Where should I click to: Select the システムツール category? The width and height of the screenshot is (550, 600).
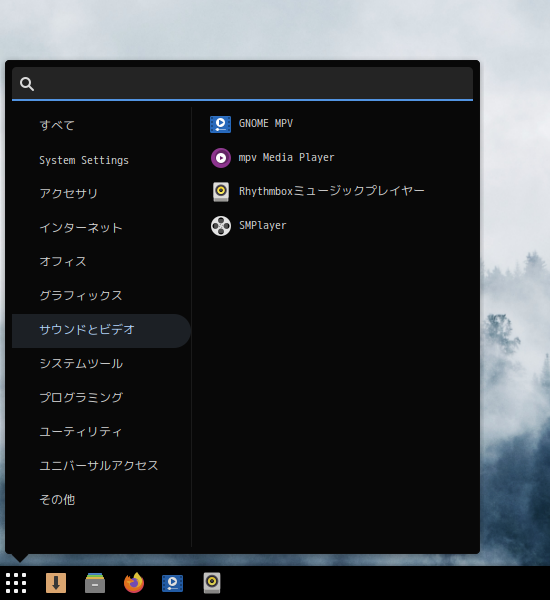pos(81,364)
